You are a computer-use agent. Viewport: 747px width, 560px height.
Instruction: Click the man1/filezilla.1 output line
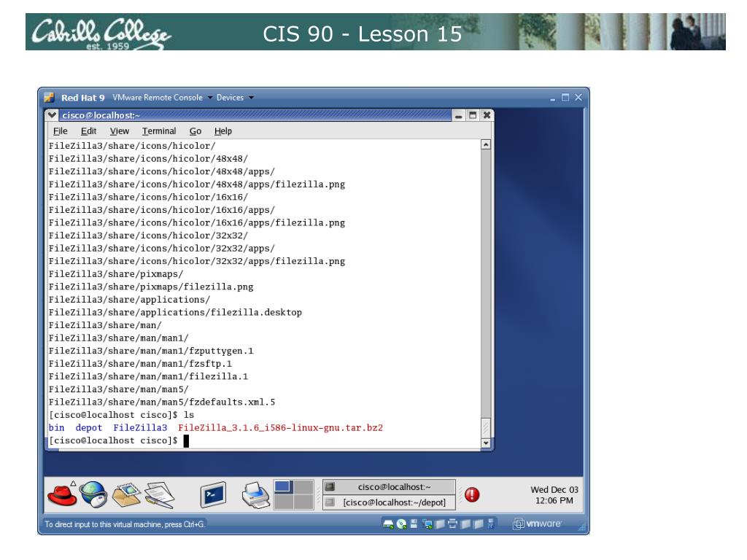pyautogui.click(x=148, y=376)
